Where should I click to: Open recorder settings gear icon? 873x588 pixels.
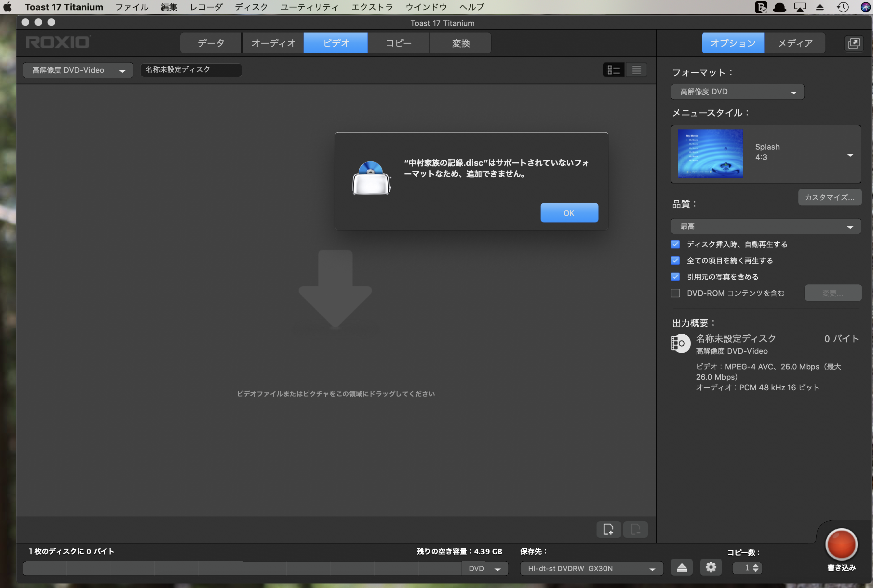(x=711, y=568)
